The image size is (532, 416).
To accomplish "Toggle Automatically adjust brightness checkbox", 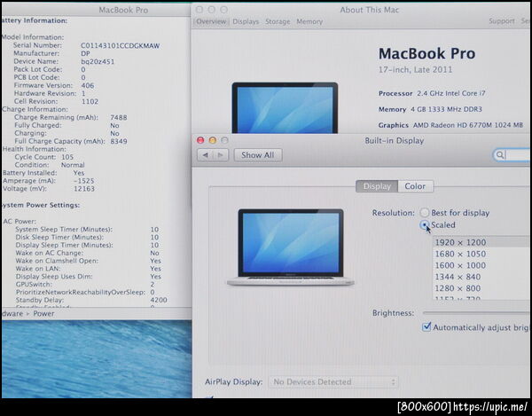I will pyautogui.click(x=426, y=327).
